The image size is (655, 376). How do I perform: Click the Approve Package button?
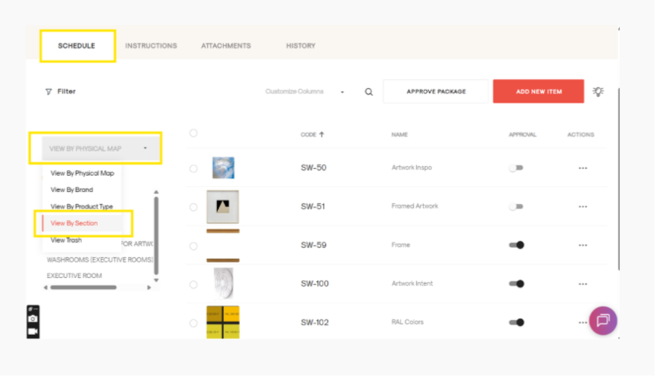(436, 91)
